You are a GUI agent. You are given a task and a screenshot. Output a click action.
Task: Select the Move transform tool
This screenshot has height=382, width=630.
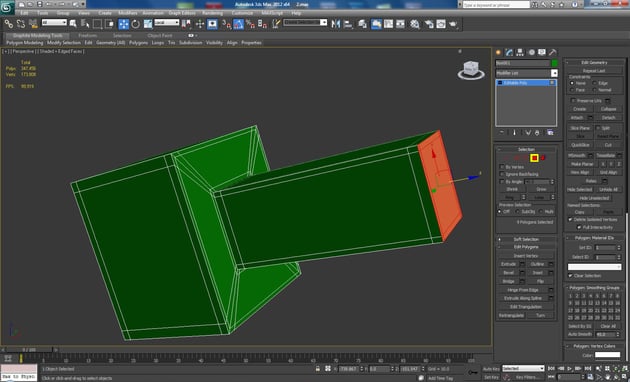coord(123,24)
